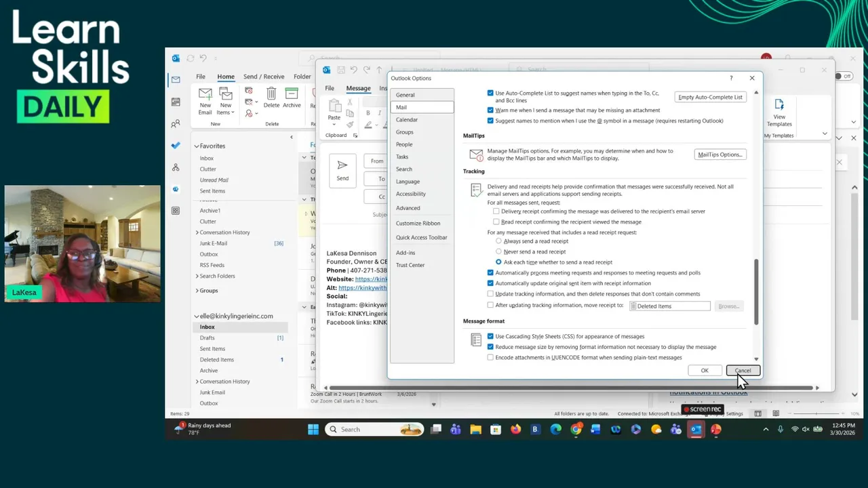Image resolution: width=868 pixels, height=488 pixels.
Task: Click the Ignore conversation icon
Action: point(249,90)
